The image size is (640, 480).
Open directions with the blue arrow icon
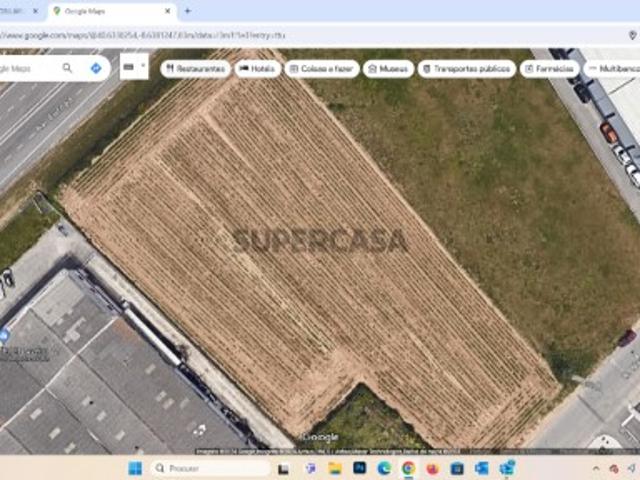96,68
